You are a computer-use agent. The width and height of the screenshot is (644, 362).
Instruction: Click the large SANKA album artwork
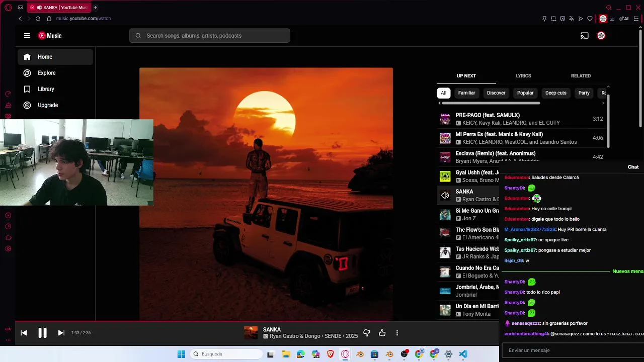(x=266, y=194)
